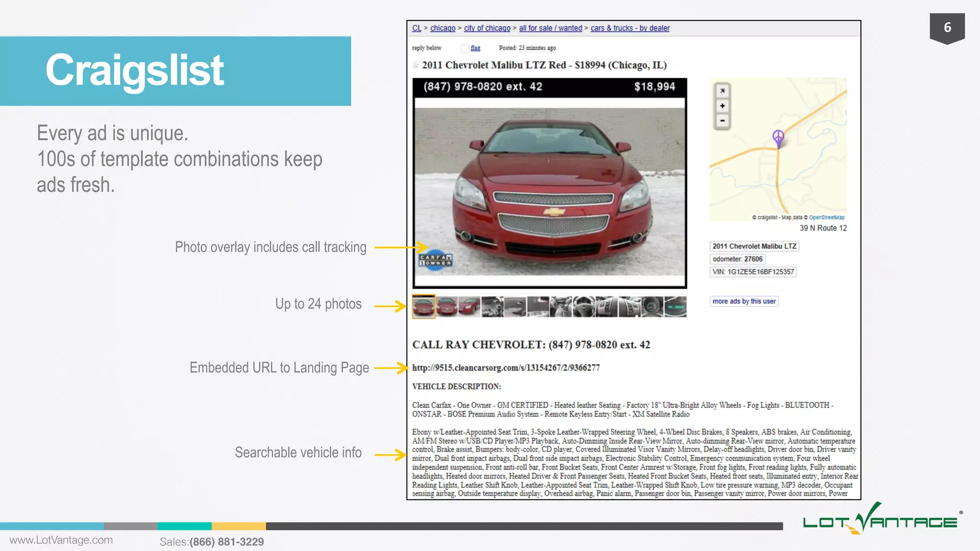Click the VEHICLE DESCRIPTION heading
This screenshot has height=551, width=980.
(x=457, y=386)
